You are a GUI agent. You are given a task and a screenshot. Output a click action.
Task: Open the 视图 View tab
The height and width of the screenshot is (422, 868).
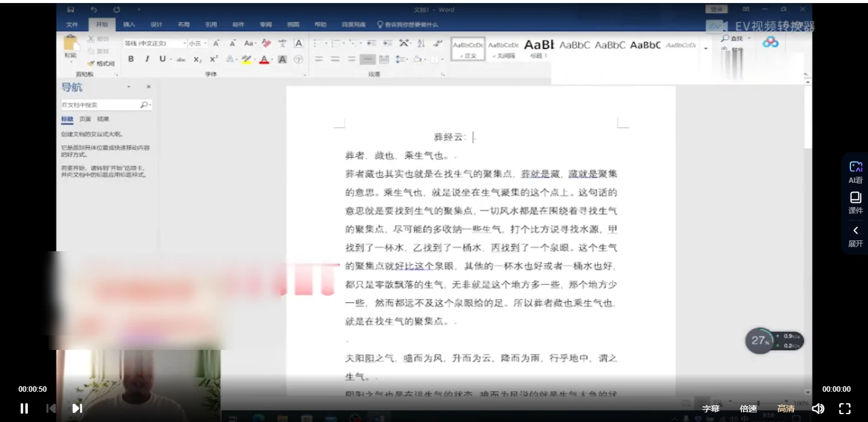(x=293, y=25)
